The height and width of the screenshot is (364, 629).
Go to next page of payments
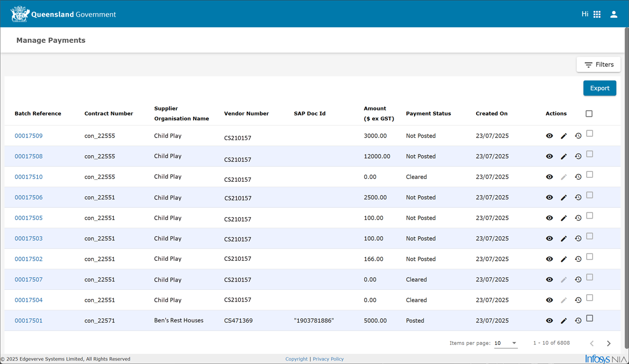click(x=609, y=343)
